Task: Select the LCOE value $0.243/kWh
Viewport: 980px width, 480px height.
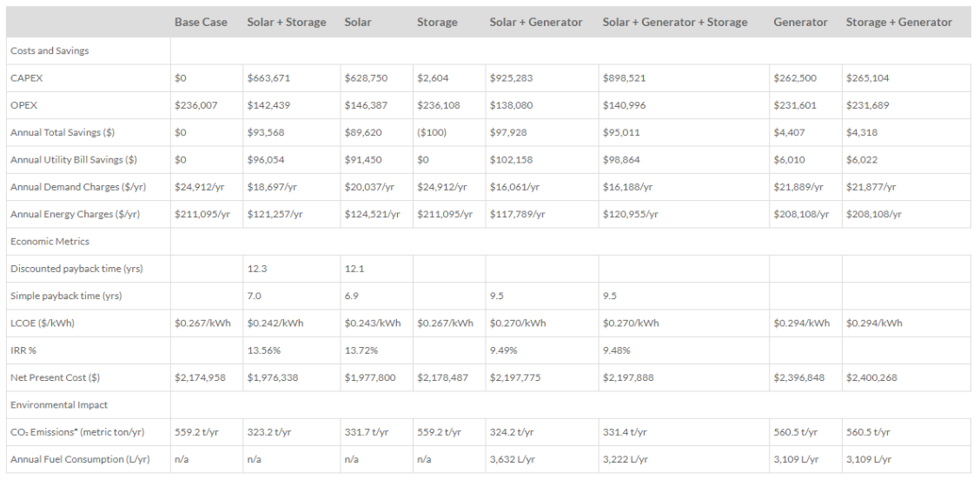Action: click(x=373, y=323)
